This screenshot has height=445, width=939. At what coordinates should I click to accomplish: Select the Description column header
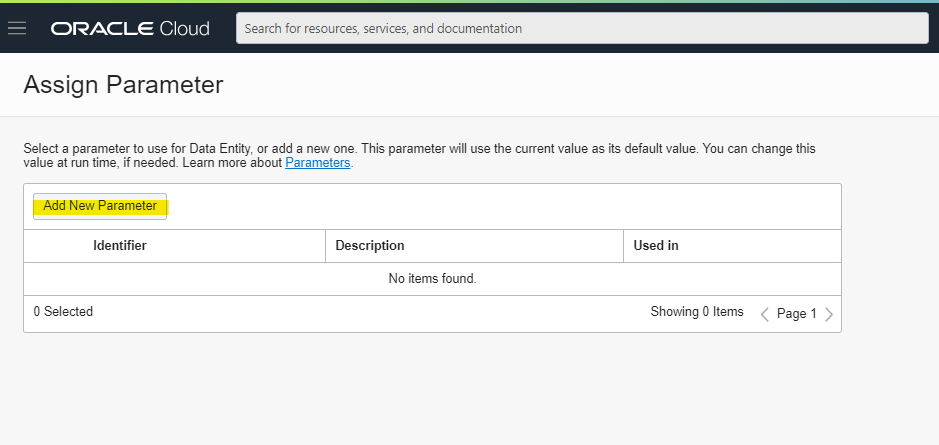(x=369, y=246)
